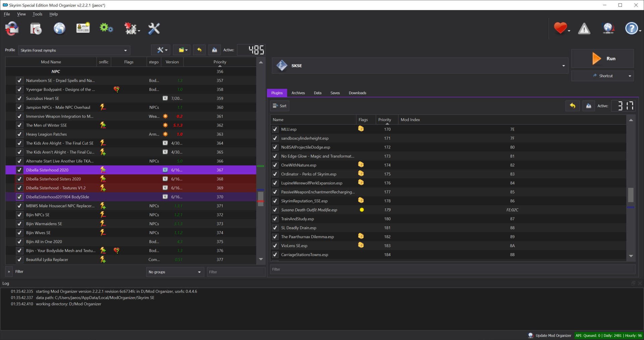Click mod list scroll down arrow
Image resolution: width=644 pixels, height=340 pixels.
point(261,259)
